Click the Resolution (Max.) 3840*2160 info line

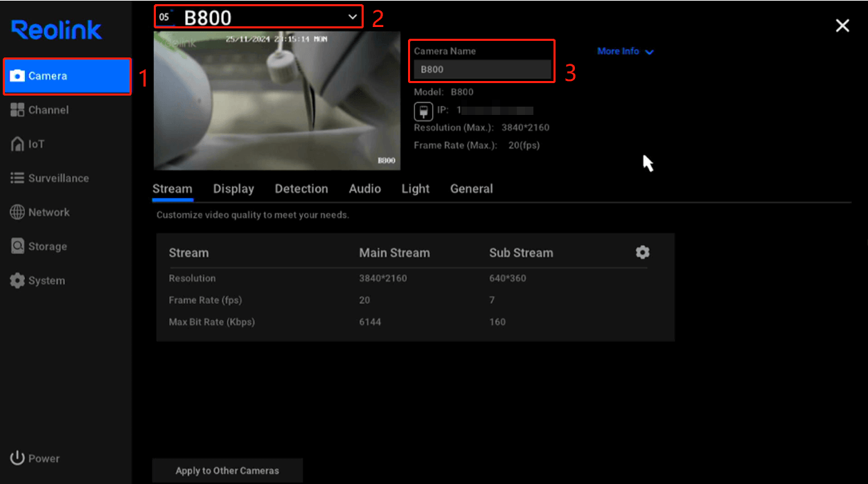click(x=481, y=127)
